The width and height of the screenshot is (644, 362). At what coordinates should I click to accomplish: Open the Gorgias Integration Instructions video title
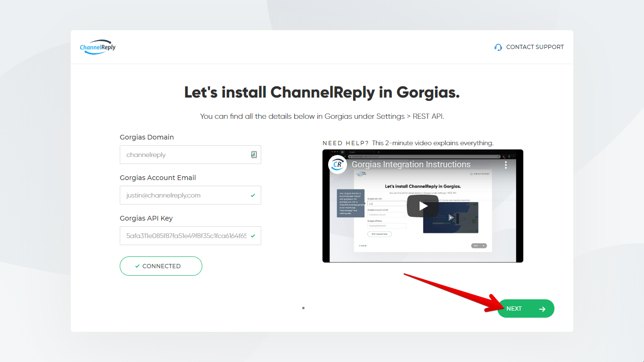coord(411,165)
